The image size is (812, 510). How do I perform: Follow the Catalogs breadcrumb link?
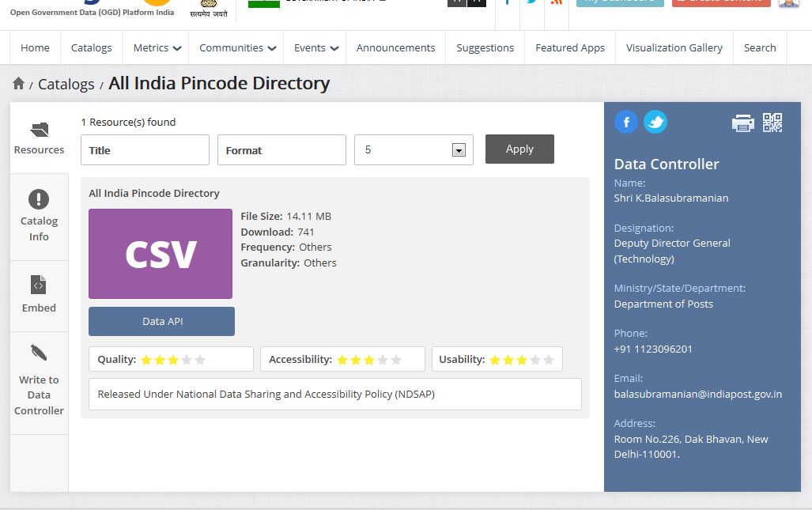66,84
